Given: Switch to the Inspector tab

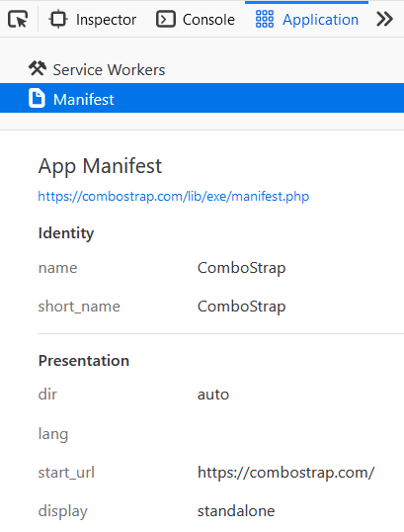Looking at the screenshot, I should (93, 19).
